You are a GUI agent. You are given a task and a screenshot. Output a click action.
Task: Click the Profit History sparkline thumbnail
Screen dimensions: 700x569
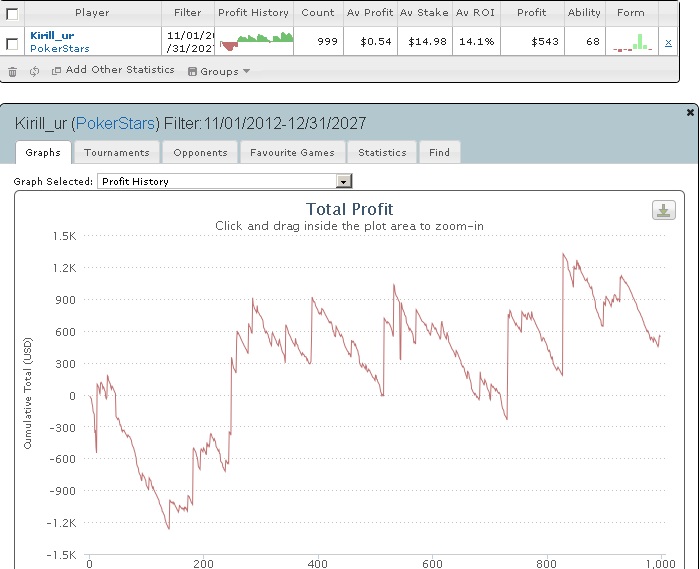coord(257,42)
